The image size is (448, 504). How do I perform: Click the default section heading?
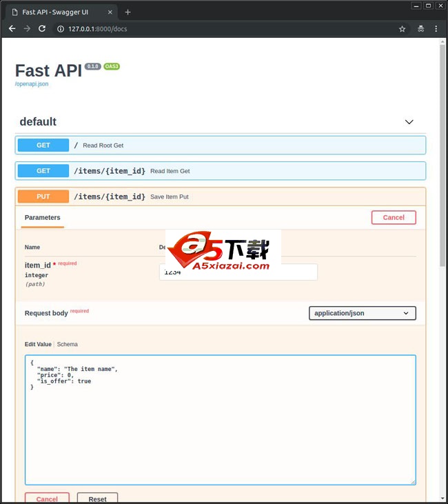38,122
